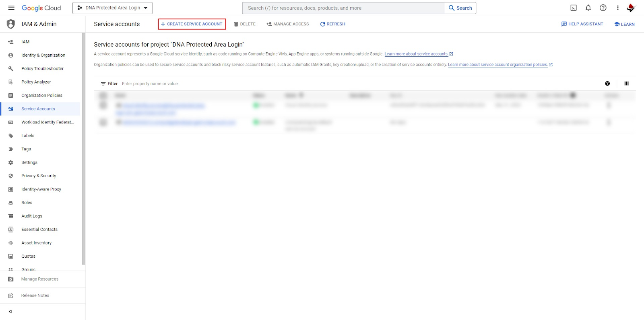Click the Delete toolbar button

pyautogui.click(x=245, y=24)
